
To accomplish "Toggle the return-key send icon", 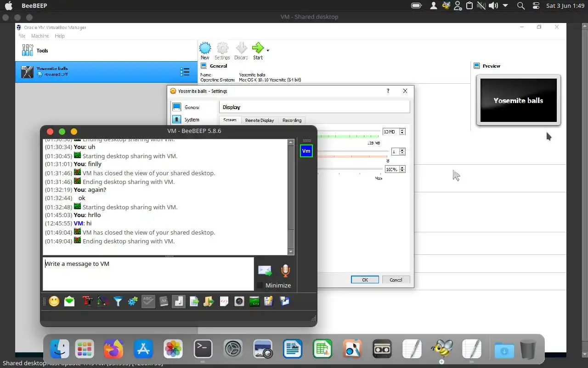I will click(x=179, y=301).
